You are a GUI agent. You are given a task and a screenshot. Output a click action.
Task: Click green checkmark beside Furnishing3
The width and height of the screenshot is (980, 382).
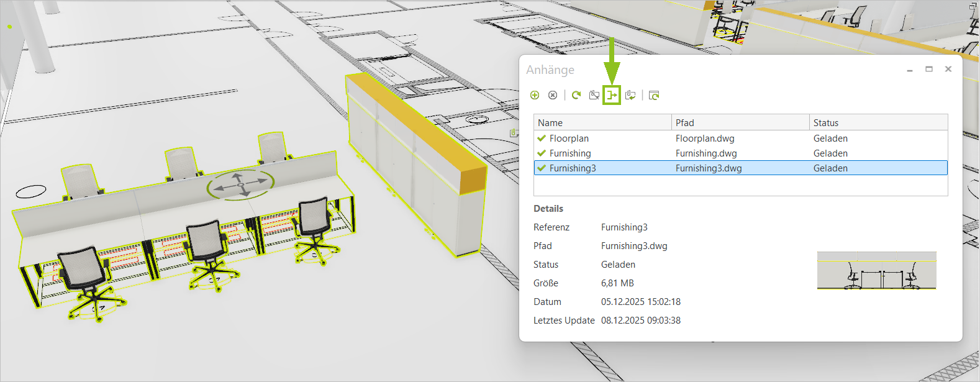click(542, 168)
